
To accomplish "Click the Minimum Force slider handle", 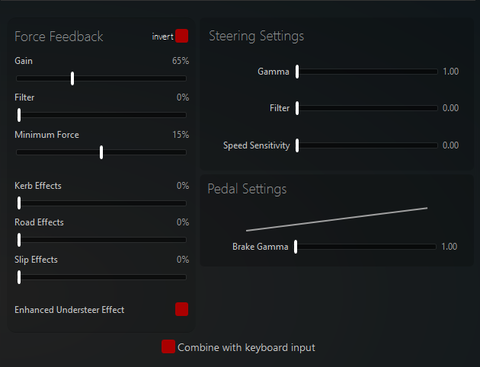I will [101, 152].
